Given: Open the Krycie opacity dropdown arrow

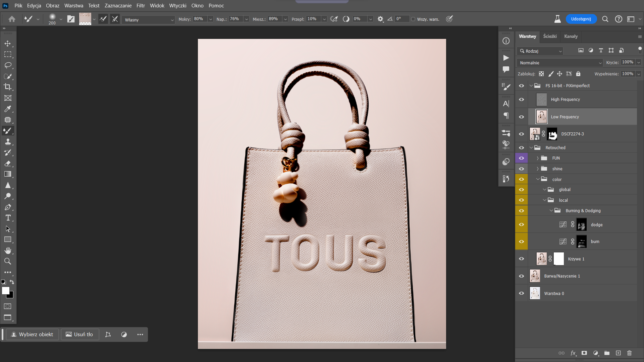Looking at the screenshot, I should point(639,62).
